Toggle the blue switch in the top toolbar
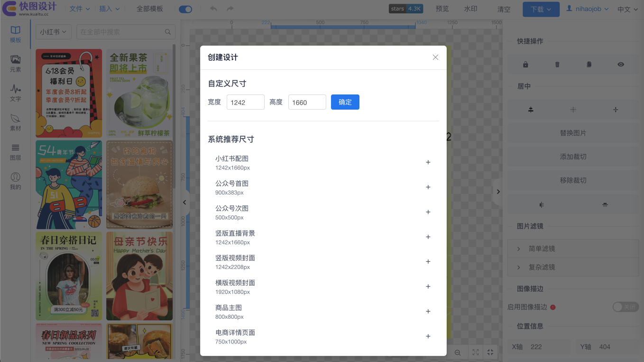 pyautogui.click(x=185, y=9)
